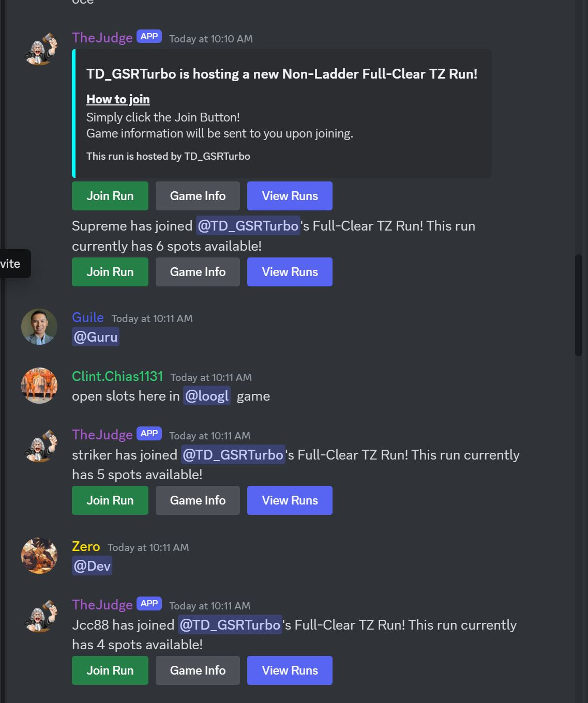Open Game Info under the Supreme joined message
This screenshot has width=588, height=703.
tap(198, 272)
